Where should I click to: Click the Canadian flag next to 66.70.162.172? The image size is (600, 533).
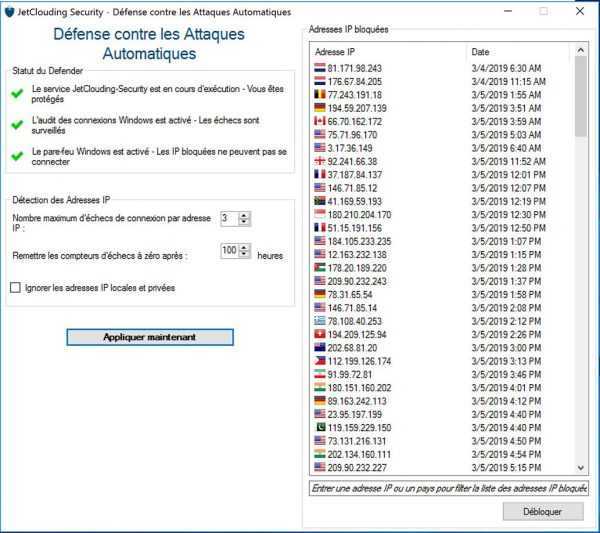tap(320, 121)
